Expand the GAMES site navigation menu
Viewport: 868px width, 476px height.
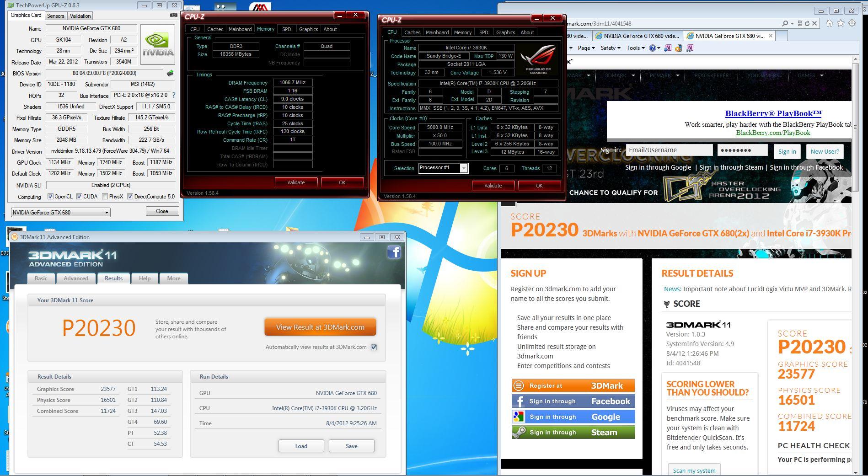pos(810,75)
